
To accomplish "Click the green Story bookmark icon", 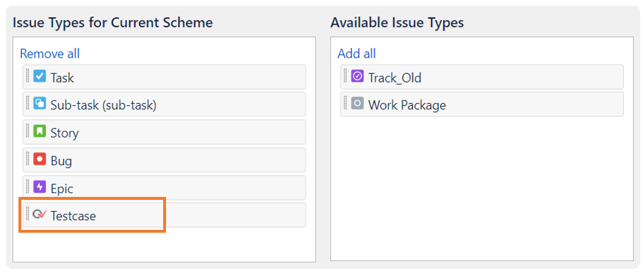I will point(40,132).
